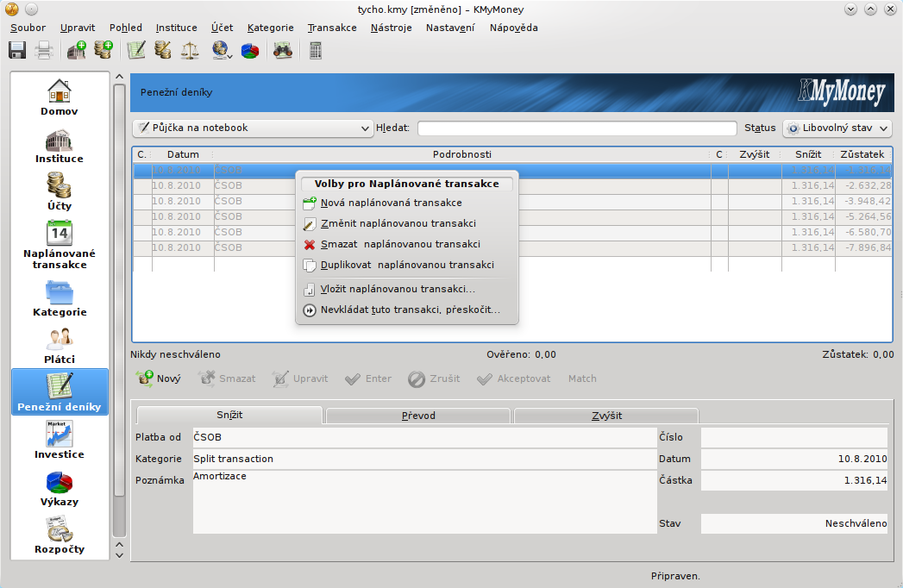This screenshot has height=588, width=903.
Task: Click the Platba od field with ČSOB
Action: (x=424, y=437)
